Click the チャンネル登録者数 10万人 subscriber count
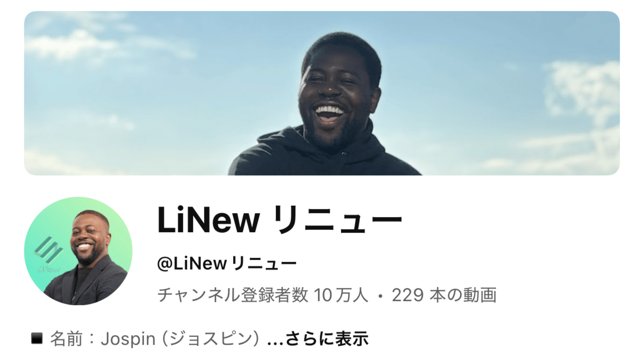Image resolution: width=644 pixels, height=362 pixels. [x=263, y=295]
